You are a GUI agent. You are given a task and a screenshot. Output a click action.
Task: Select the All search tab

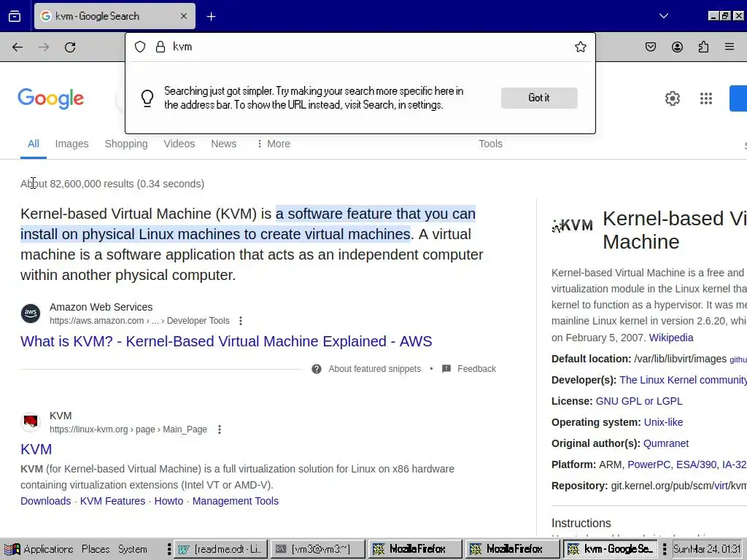[x=34, y=144]
